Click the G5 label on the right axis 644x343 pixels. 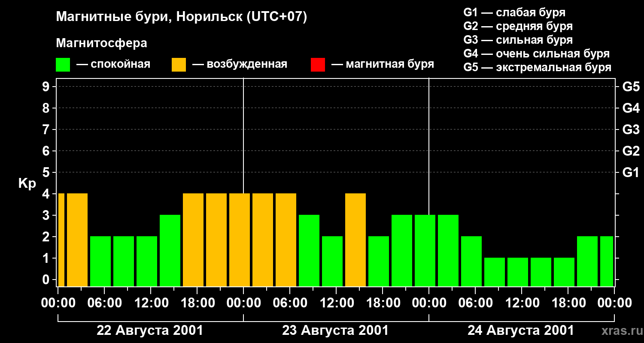(x=631, y=87)
